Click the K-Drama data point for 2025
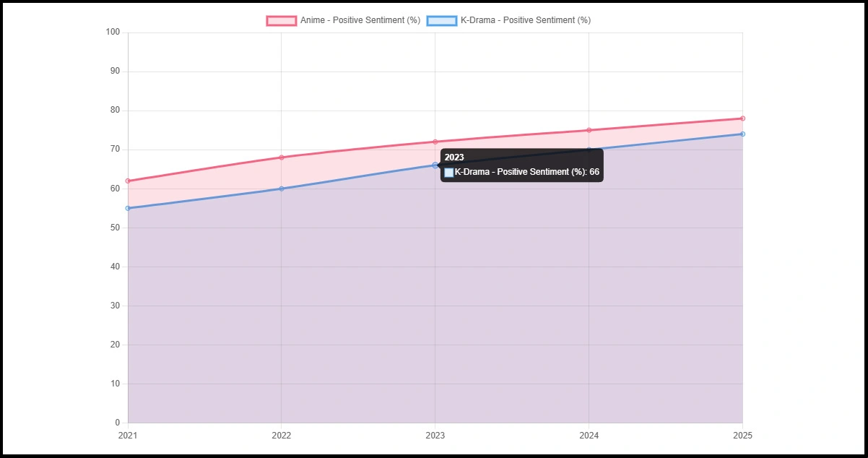 (x=742, y=134)
